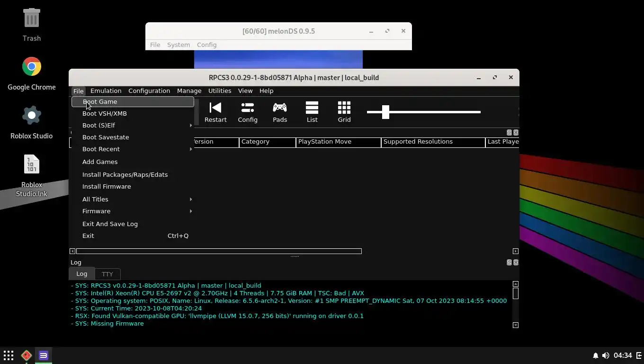Select Install Firmware entry
This screenshot has width=644, height=364.
[x=133, y=186]
